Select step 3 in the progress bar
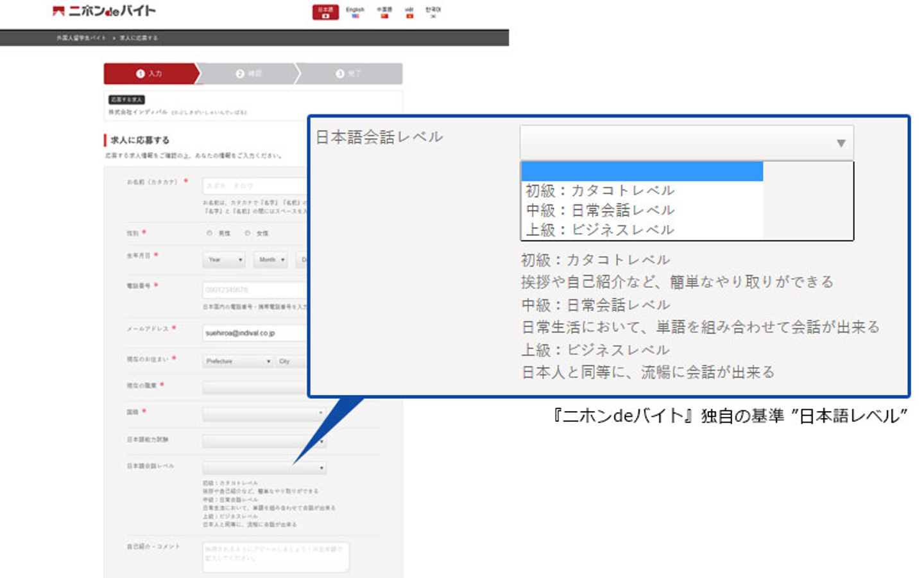The height and width of the screenshot is (578, 924). tap(349, 74)
